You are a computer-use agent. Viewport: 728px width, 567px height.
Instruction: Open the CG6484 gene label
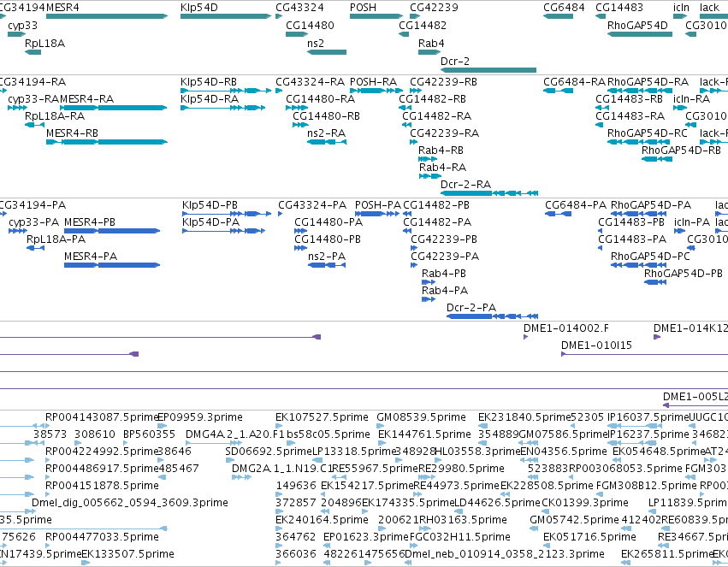564,8
